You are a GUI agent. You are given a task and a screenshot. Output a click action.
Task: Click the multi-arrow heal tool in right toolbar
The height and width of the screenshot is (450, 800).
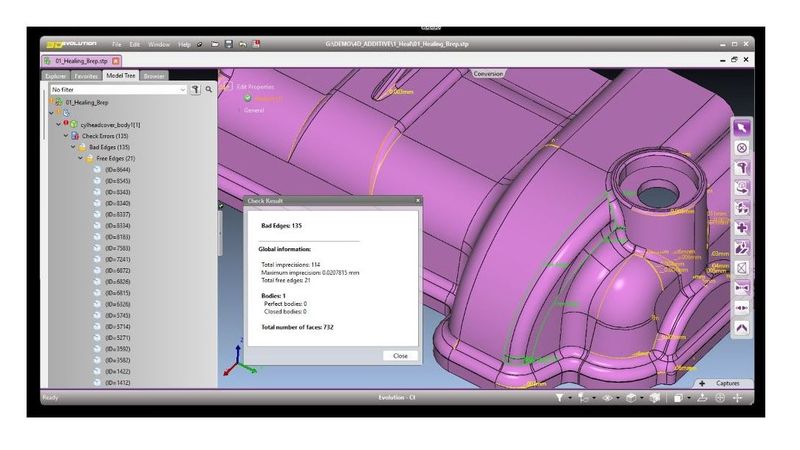click(x=741, y=208)
